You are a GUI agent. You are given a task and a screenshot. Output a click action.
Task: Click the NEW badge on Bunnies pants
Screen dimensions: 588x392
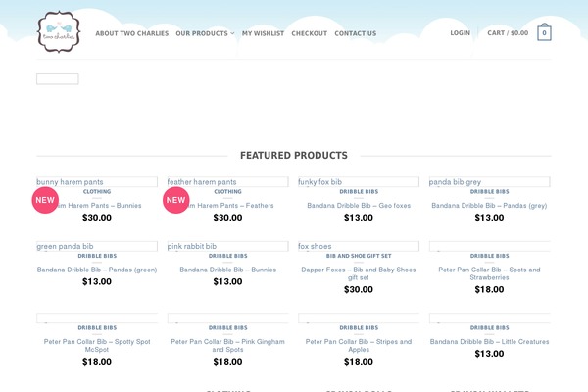(45, 200)
